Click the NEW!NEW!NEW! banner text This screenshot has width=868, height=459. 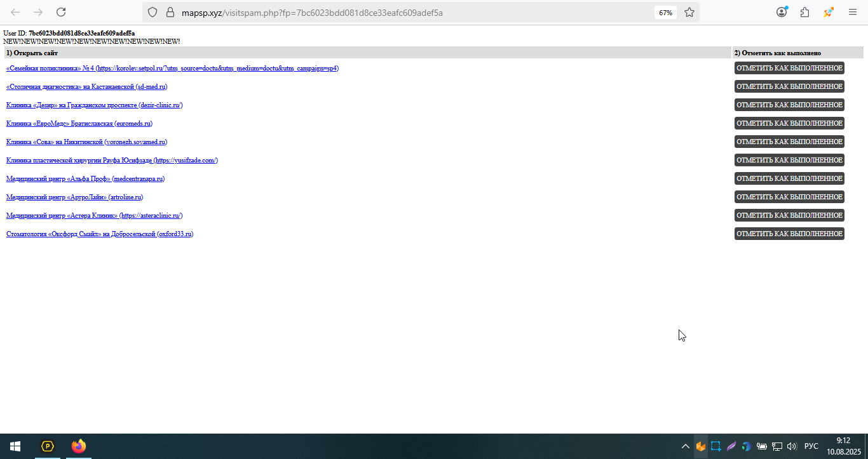[x=92, y=41]
